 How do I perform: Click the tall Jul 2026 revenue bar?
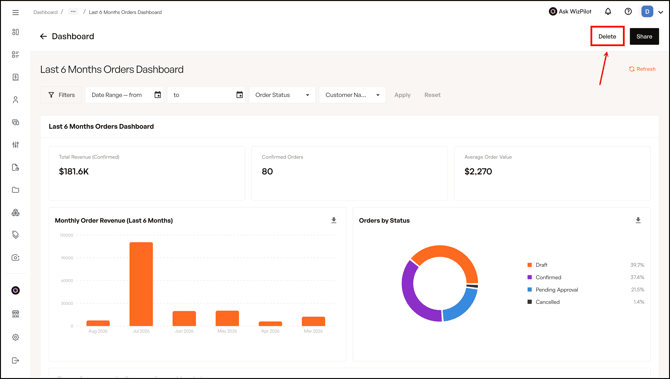click(x=141, y=284)
